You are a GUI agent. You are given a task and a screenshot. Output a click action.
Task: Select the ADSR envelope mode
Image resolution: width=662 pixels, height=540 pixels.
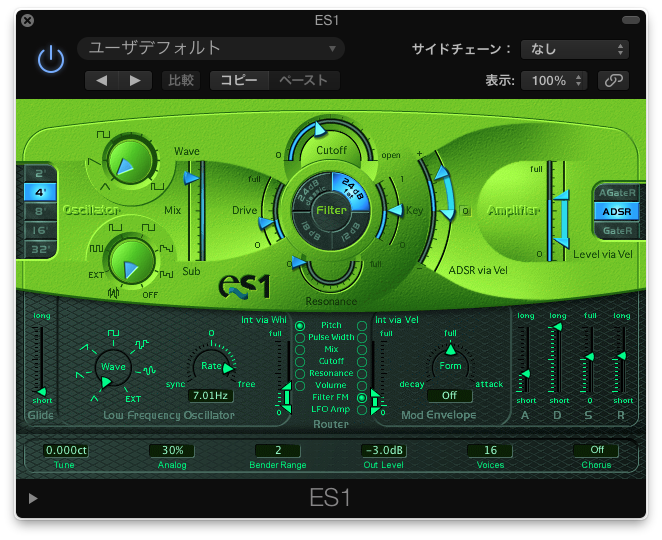pos(617,212)
